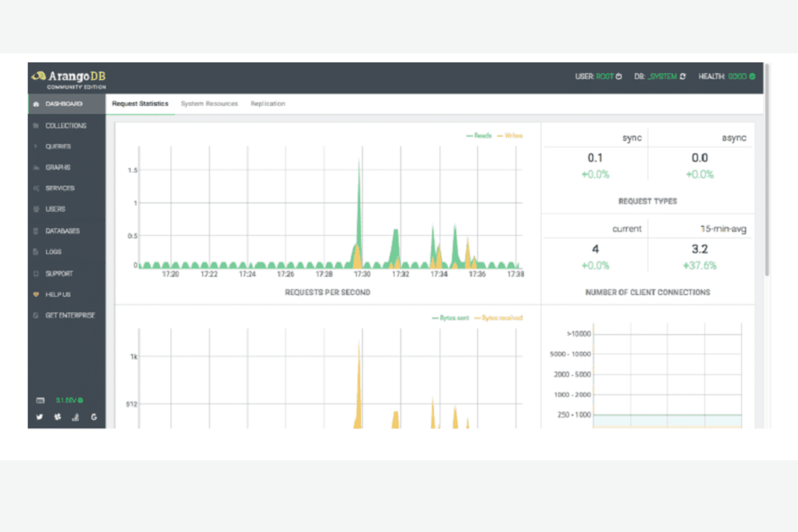Image resolution: width=798 pixels, height=532 pixels.
Task: Click the async request value 0.0
Action: [x=700, y=158]
